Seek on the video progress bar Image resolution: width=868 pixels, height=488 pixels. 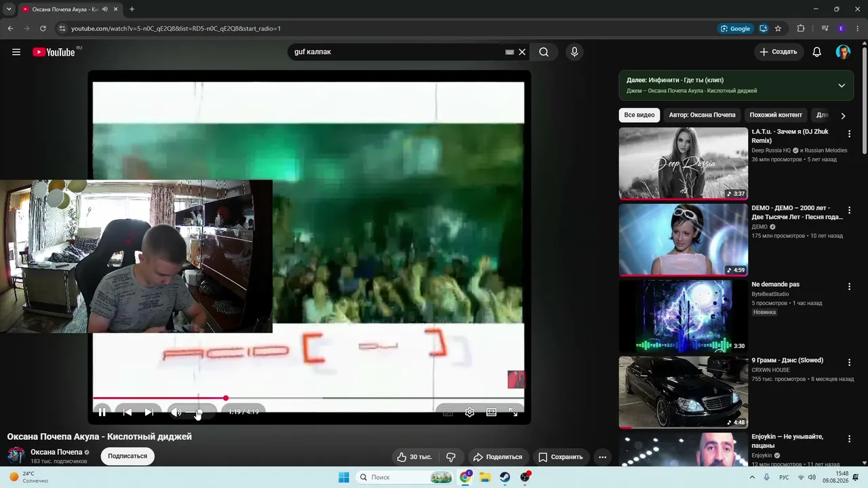309,398
